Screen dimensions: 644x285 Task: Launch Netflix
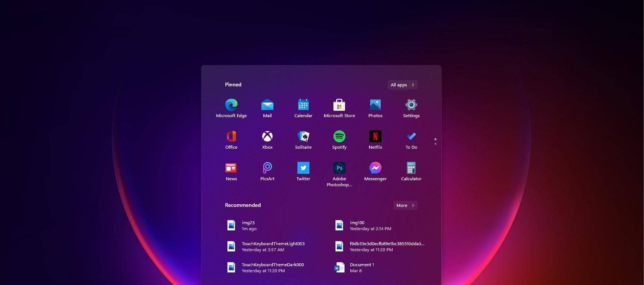(x=375, y=140)
